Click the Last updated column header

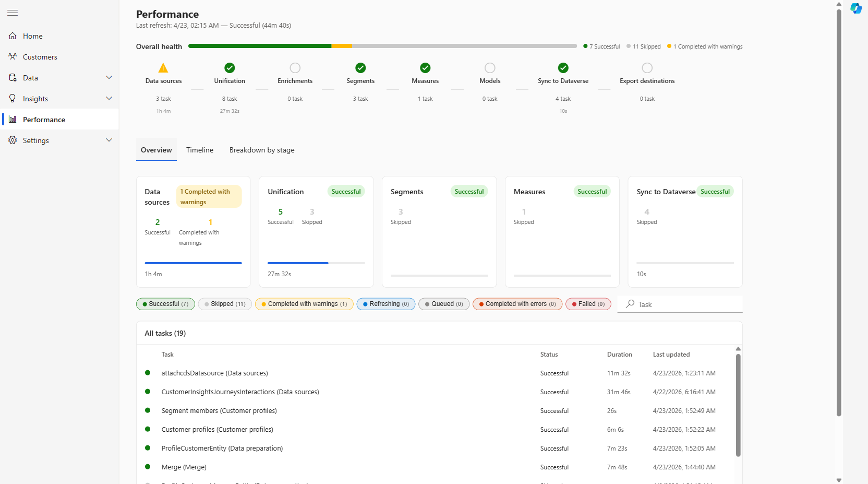[671, 355]
